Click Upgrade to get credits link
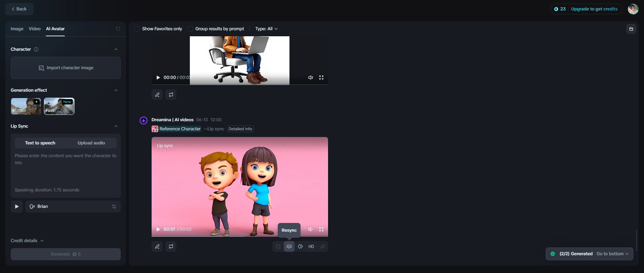 [594, 9]
